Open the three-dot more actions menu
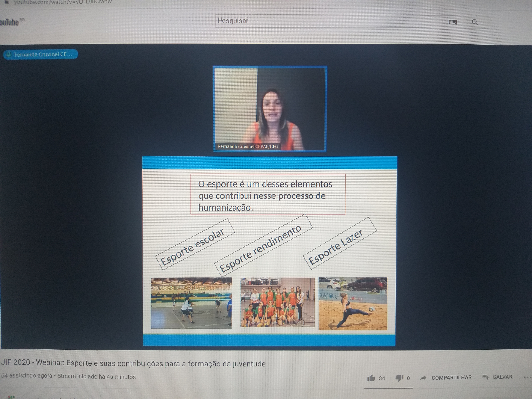This screenshot has height=399, width=532. (x=527, y=377)
